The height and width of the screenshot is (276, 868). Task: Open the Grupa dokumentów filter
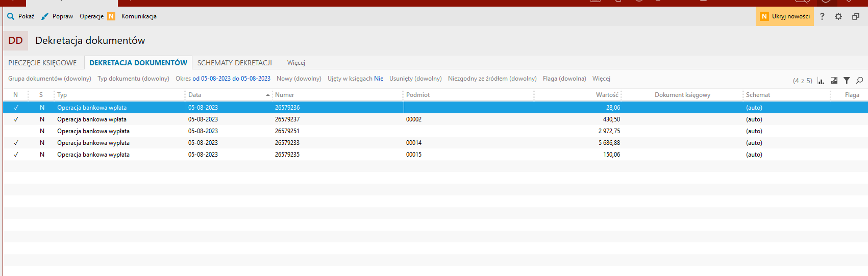point(49,79)
